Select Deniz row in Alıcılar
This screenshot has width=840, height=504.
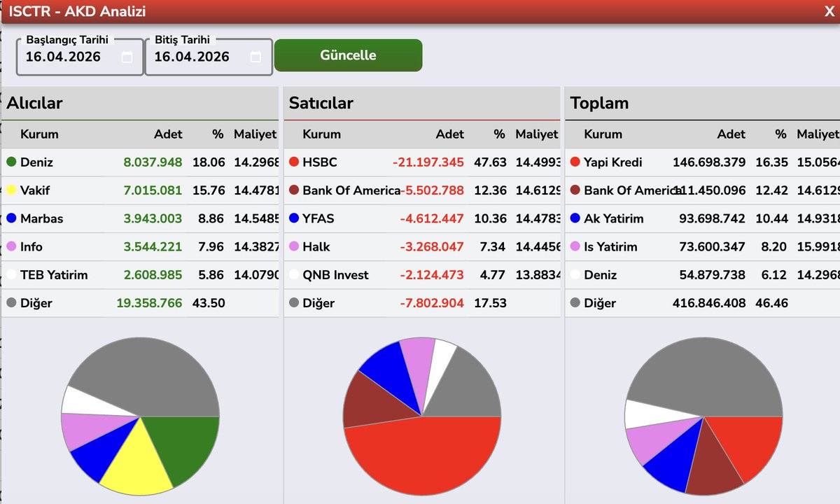(x=140, y=162)
